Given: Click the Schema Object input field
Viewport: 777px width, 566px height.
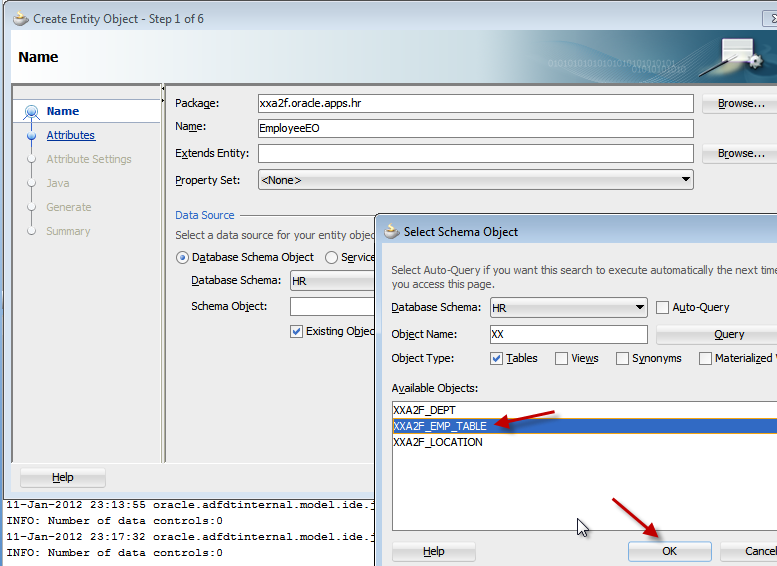Looking at the screenshot, I should (332, 306).
